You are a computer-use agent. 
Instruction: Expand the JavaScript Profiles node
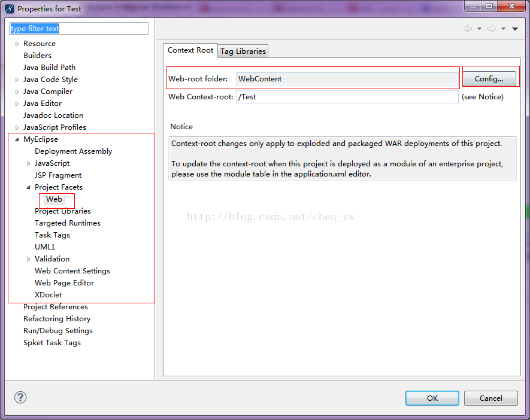17,127
